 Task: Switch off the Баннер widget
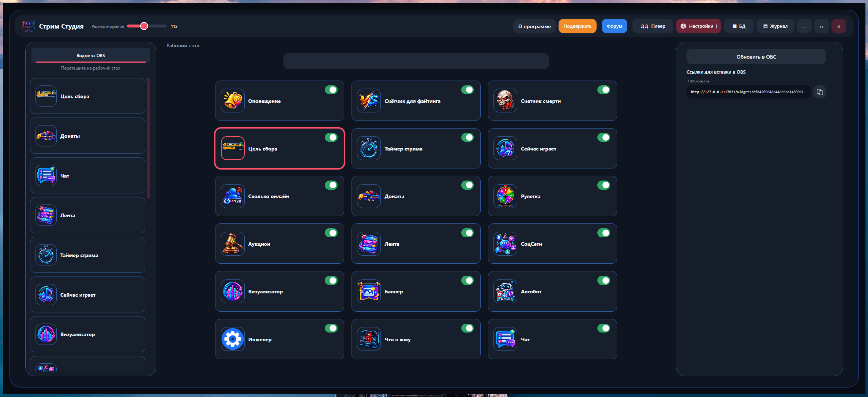(467, 280)
